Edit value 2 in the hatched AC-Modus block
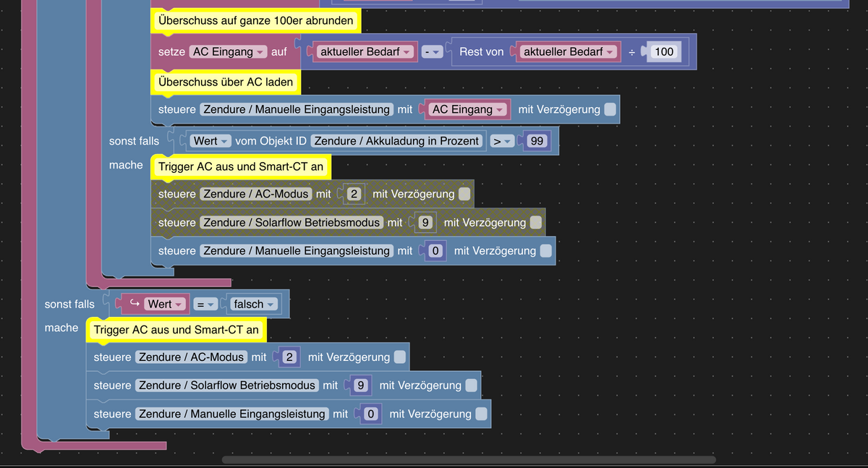Viewport: 868px width, 468px height. pyautogui.click(x=354, y=194)
